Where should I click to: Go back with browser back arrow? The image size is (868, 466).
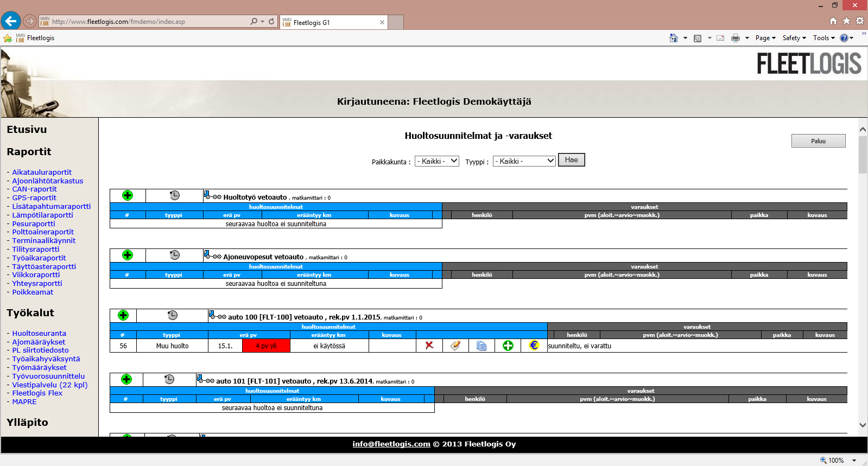[x=11, y=21]
